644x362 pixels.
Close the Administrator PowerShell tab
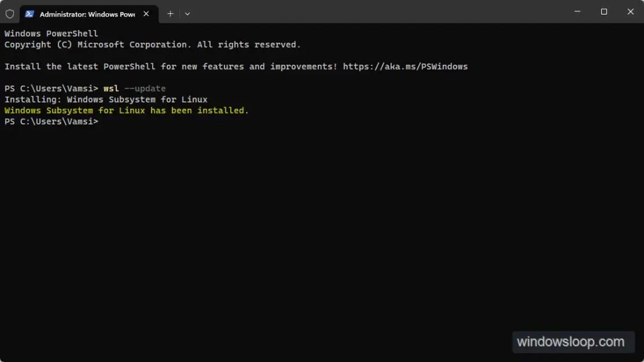pyautogui.click(x=146, y=14)
